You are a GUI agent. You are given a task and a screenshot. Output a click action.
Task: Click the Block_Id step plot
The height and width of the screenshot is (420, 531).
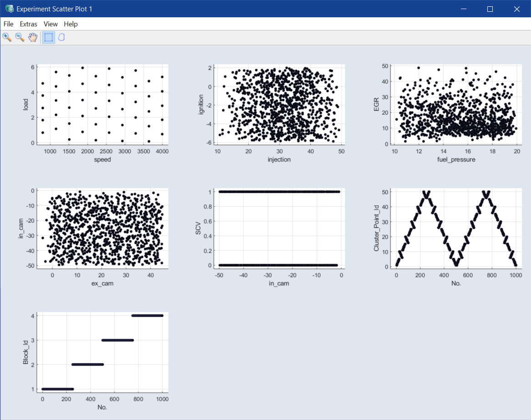tap(102, 351)
